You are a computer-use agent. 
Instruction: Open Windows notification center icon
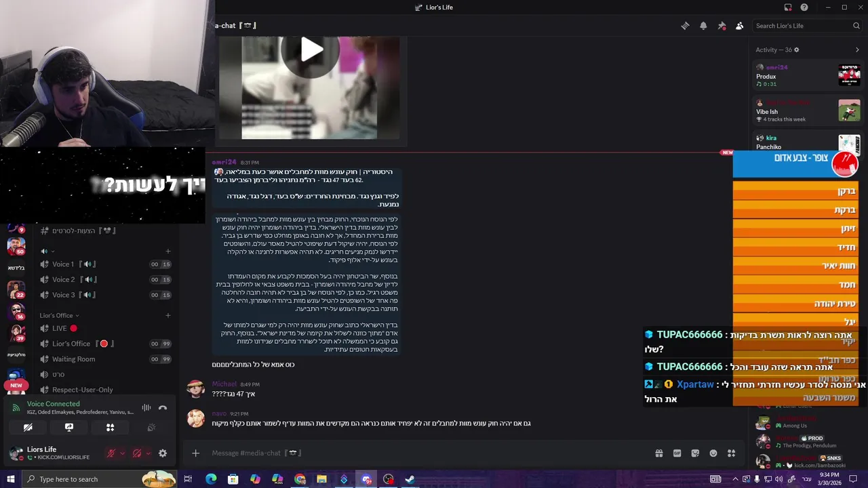(853, 479)
